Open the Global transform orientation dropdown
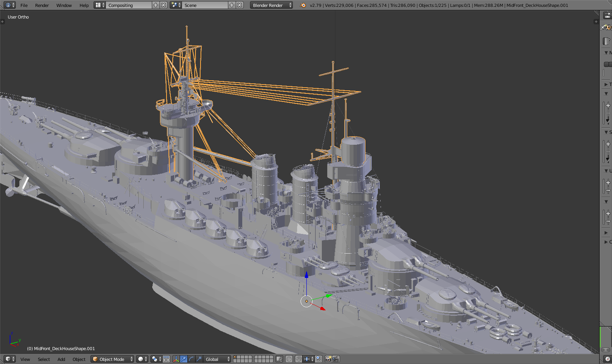612x364 pixels. 217,359
